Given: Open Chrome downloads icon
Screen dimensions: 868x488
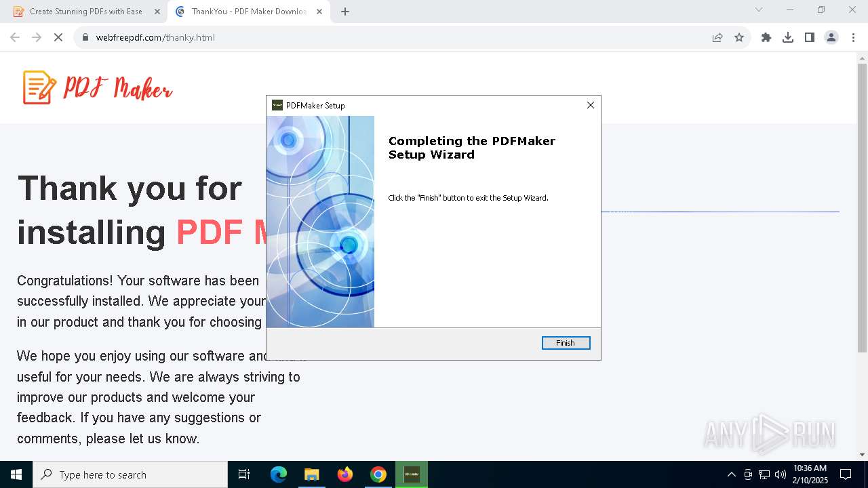Looking at the screenshot, I should [788, 37].
